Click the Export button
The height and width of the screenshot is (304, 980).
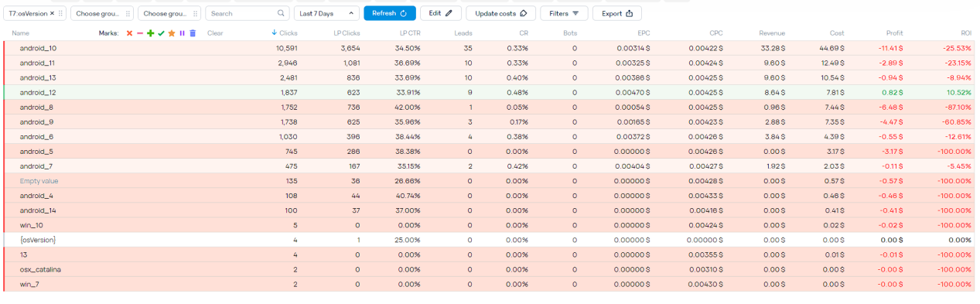[617, 13]
